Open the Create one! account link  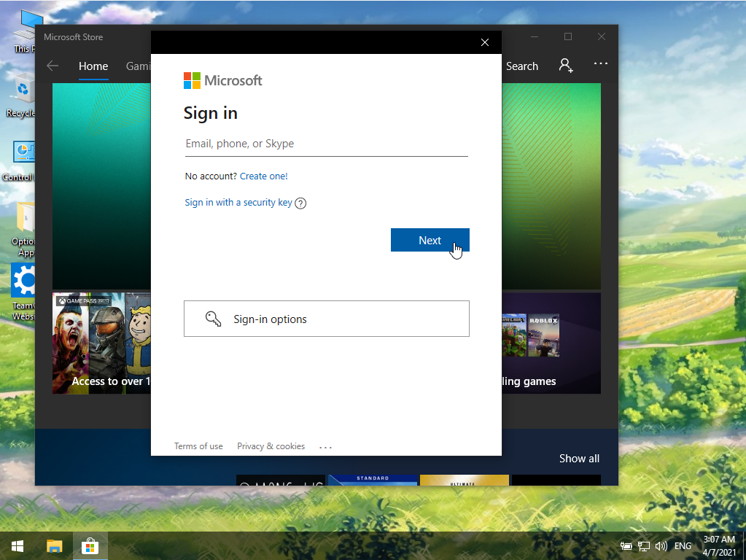(263, 176)
